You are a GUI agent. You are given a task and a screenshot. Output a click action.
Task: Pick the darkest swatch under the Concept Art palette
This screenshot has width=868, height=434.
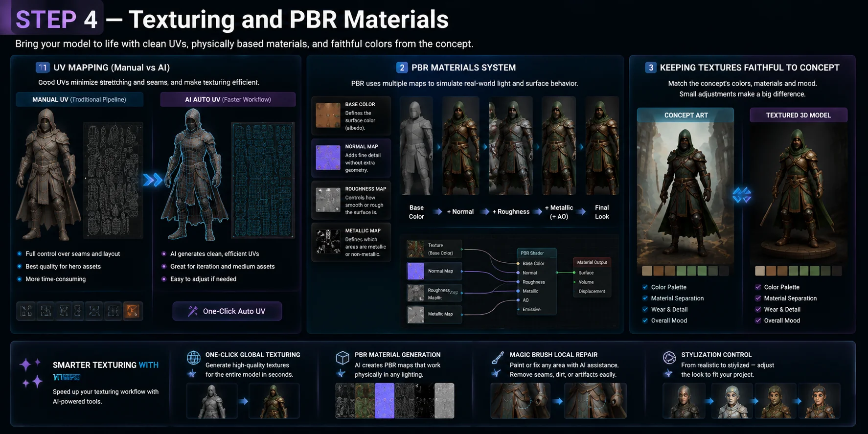click(724, 271)
